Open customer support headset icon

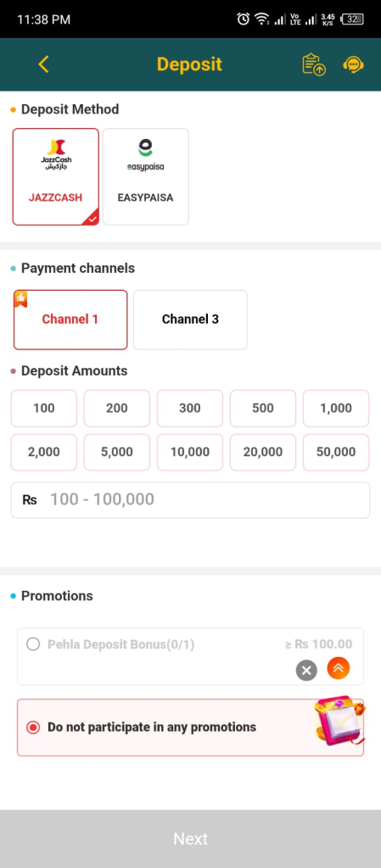point(353,64)
